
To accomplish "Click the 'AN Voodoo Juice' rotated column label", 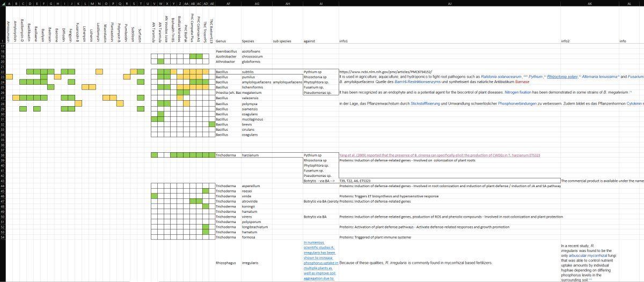I will [x=166, y=29].
